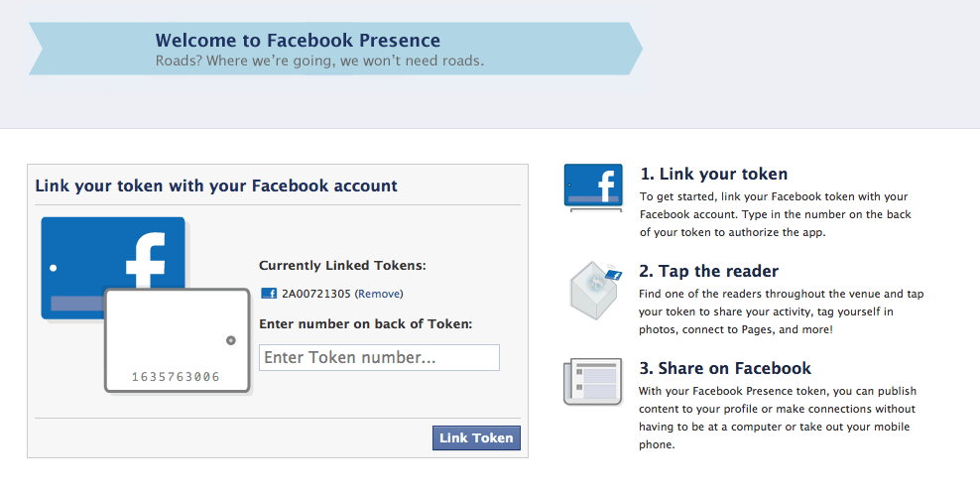980x494 pixels.
Task: Click the small Facebook icon beside 2A00721305
Action: (269, 294)
